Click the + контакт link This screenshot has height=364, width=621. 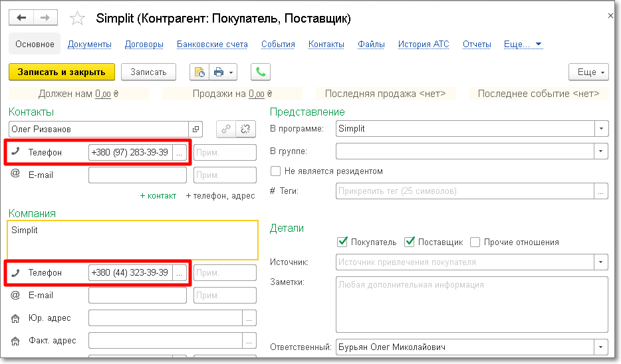158,195
